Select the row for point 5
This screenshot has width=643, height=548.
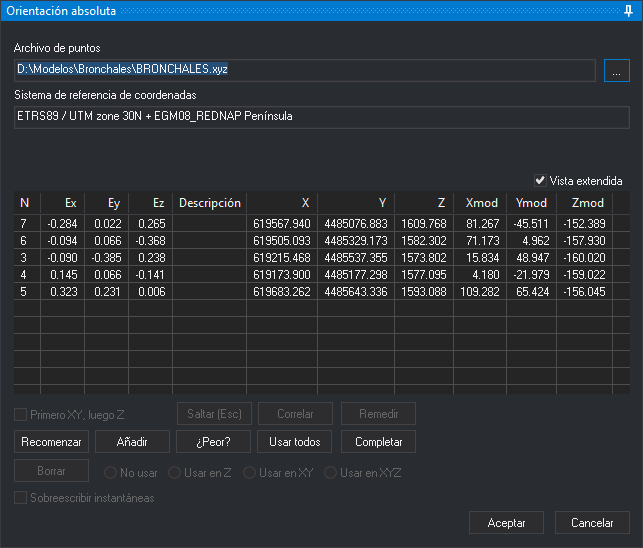click(322, 292)
